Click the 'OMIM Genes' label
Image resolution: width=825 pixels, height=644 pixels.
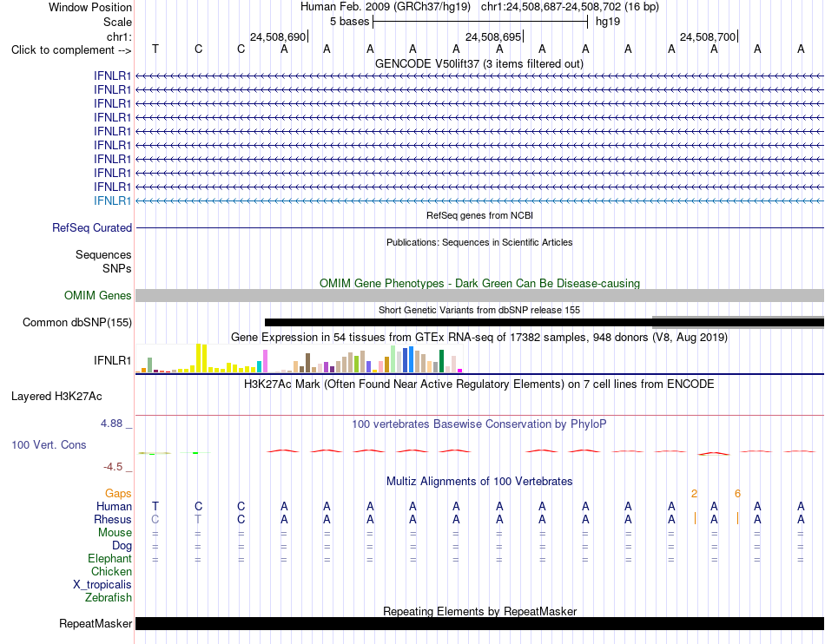(x=98, y=295)
